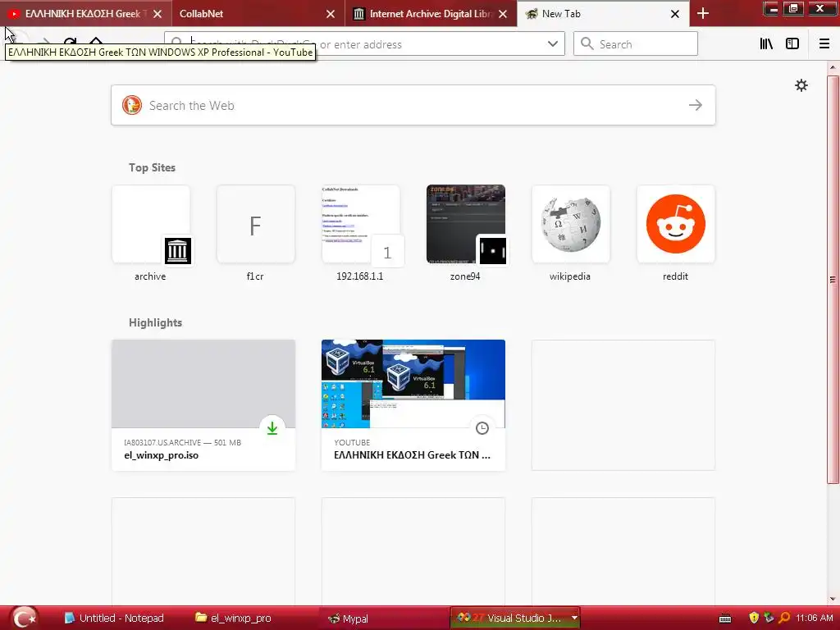Expand Visual Studio taskbar group dropdown arrow
Viewport: 840px width, 630px height.
pyautogui.click(x=574, y=618)
